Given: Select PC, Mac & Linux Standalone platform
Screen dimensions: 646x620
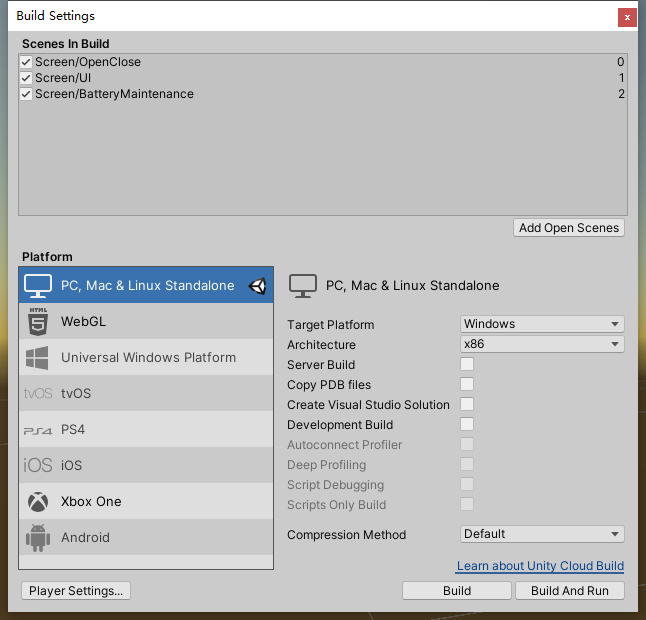Looking at the screenshot, I should click(x=146, y=285).
